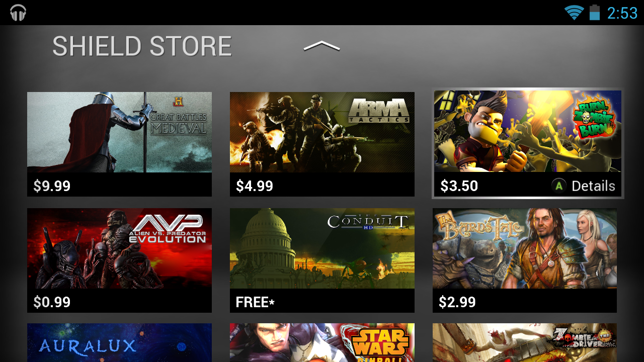This screenshot has height=362, width=644.
Task: Click the $9.99 price label
Action: click(x=52, y=186)
